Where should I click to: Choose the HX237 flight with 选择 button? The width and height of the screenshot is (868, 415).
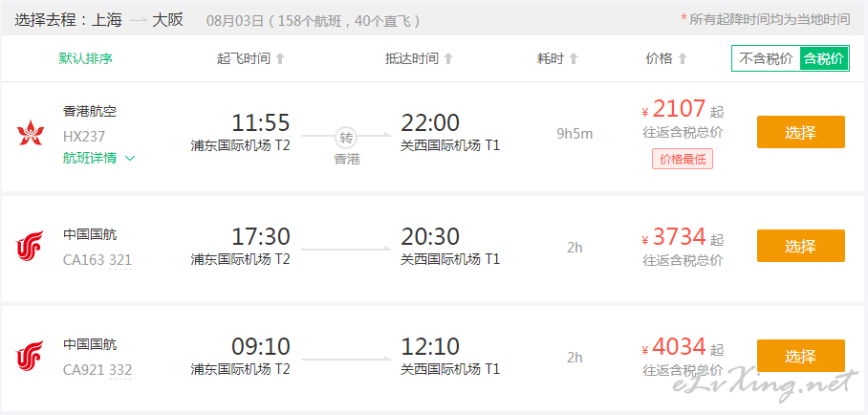coord(800,132)
